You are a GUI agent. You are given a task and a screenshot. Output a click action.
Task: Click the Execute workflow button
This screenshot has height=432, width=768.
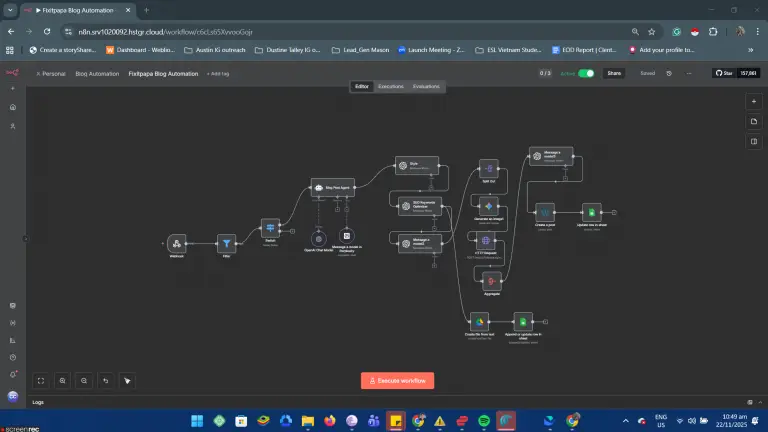[x=397, y=380]
